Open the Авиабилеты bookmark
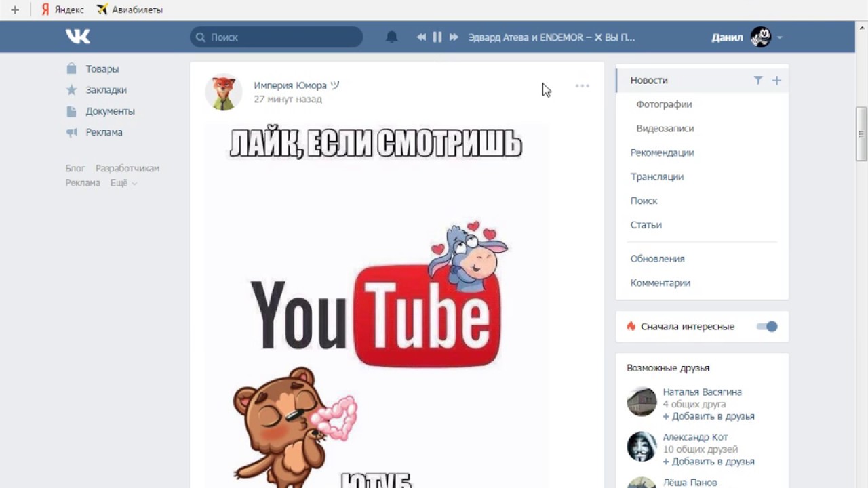This screenshot has height=488, width=868. pos(129,9)
